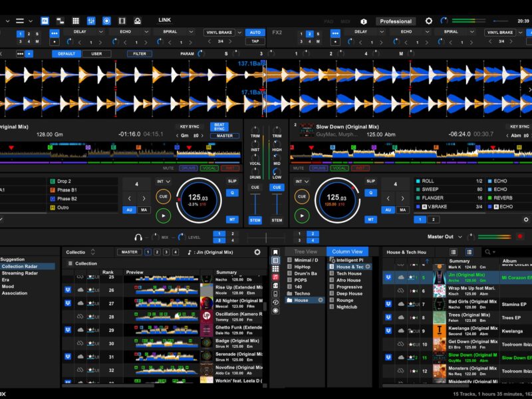Viewport: 532px width, 399px height.
Task: Switch to the Tree View tab
Action: tap(305, 252)
